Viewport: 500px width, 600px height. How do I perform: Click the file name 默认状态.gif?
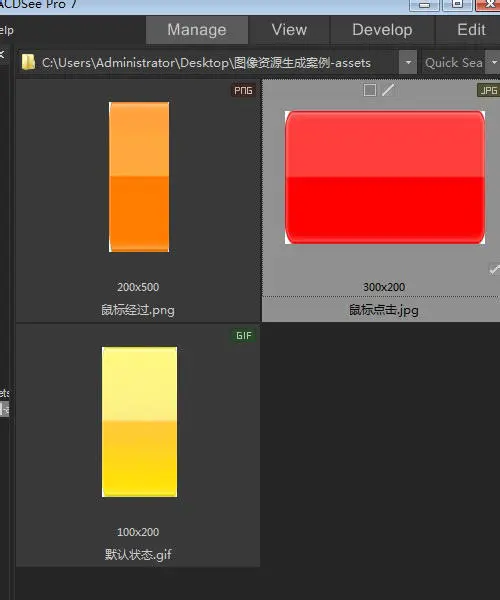click(138, 554)
